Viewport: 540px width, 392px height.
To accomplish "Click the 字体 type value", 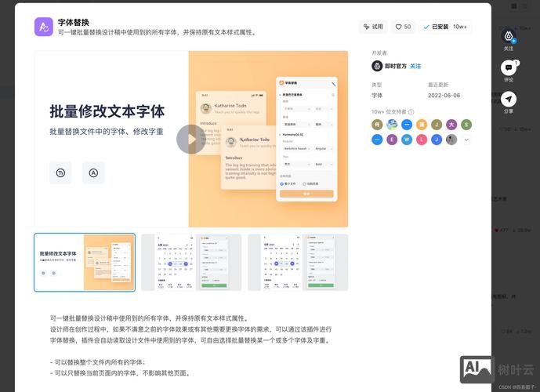I will 377,96.
